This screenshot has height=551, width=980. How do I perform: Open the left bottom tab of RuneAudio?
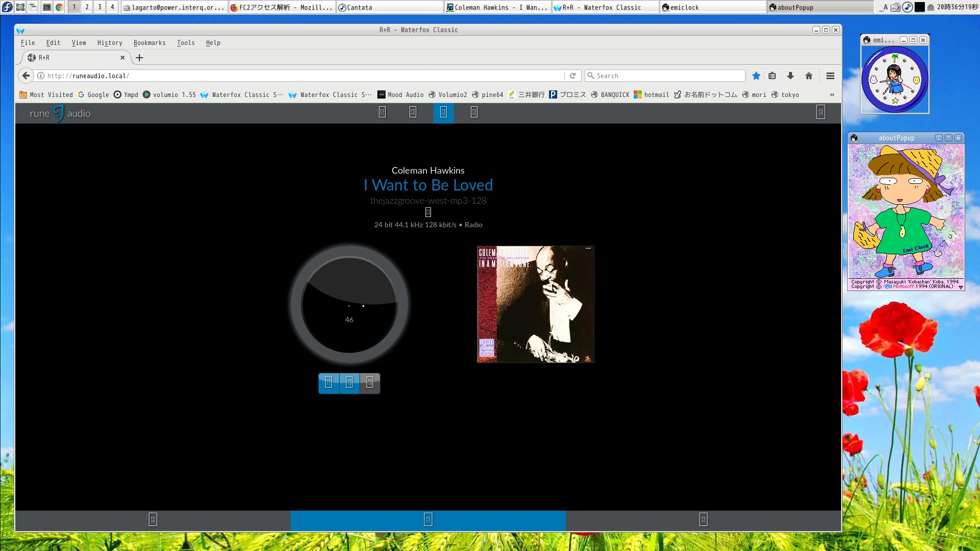point(153,520)
